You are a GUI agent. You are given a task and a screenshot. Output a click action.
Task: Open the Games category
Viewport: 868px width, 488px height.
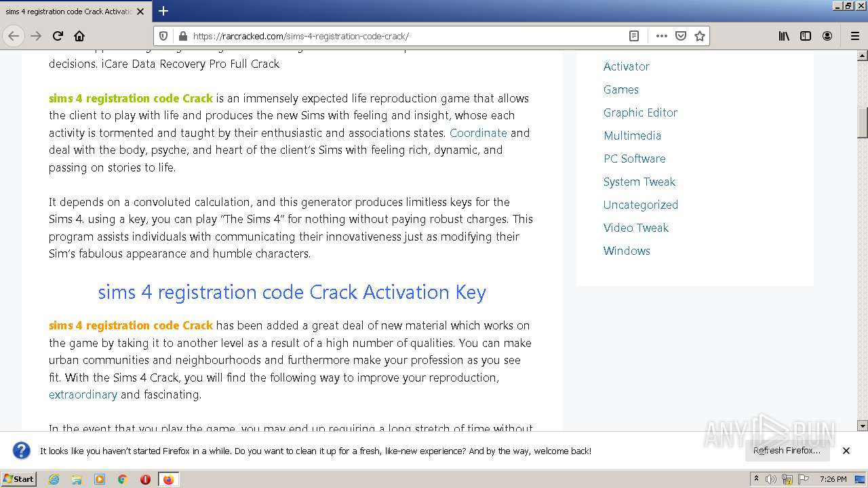click(x=621, y=89)
